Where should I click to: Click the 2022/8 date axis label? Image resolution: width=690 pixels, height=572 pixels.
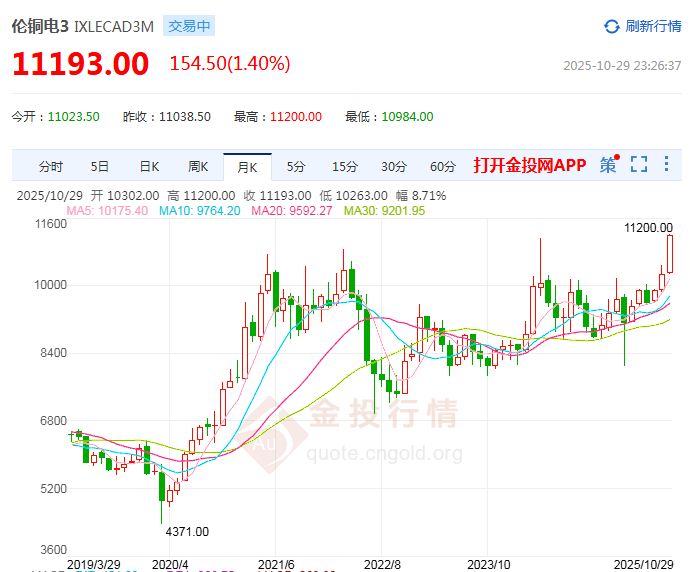(x=382, y=565)
